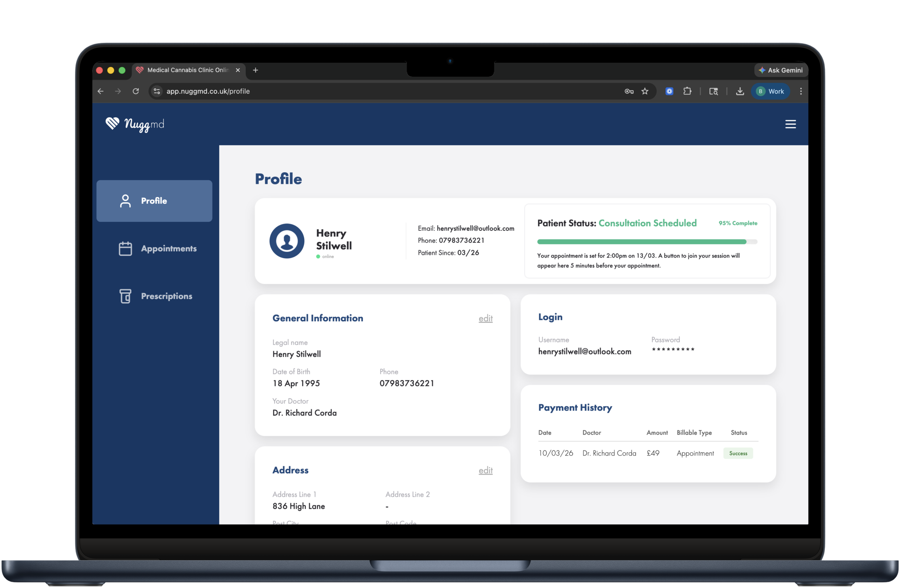Screen dimensions: 901x588
Task: Click the password key icon
Action: pos(629,91)
